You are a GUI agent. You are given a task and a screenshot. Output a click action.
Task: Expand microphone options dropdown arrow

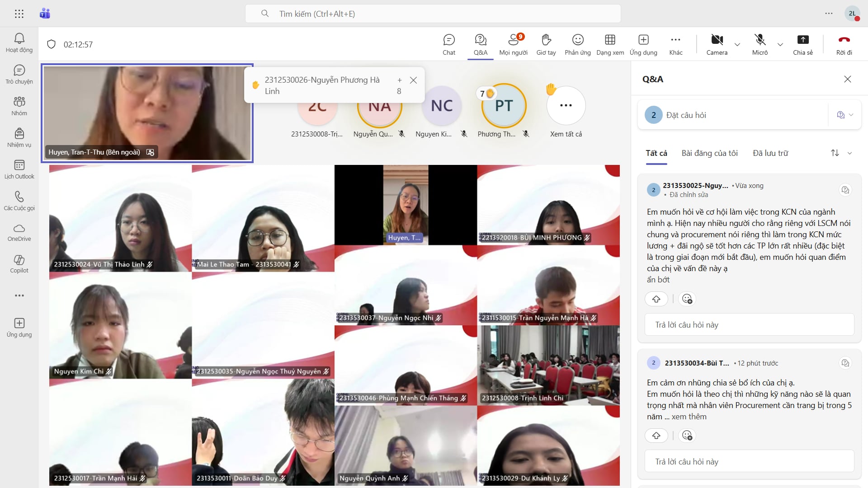pyautogui.click(x=780, y=44)
